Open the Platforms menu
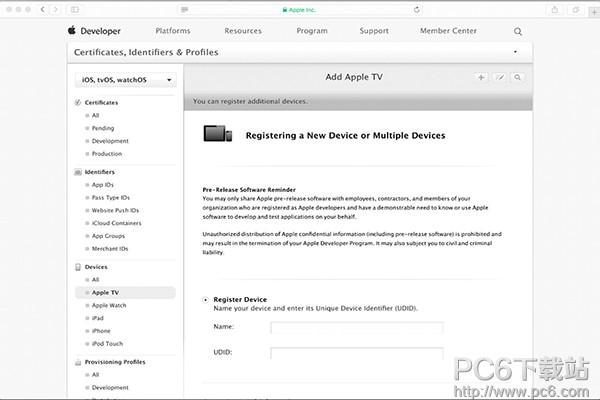 coord(173,31)
